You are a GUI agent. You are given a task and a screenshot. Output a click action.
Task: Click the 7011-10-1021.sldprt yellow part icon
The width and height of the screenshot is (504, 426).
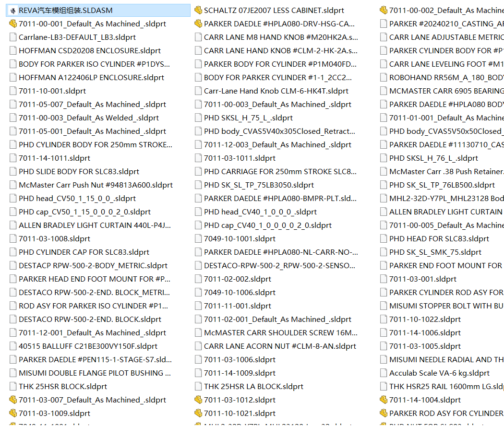click(198, 414)
